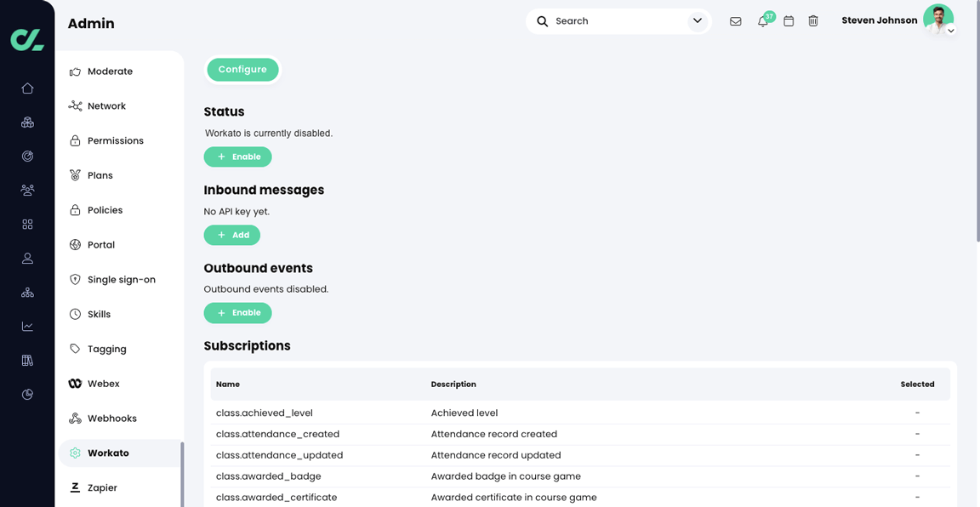This screenshot has width=980, height=507.
Task: Click into the Search field
Action: coord(618,21)
